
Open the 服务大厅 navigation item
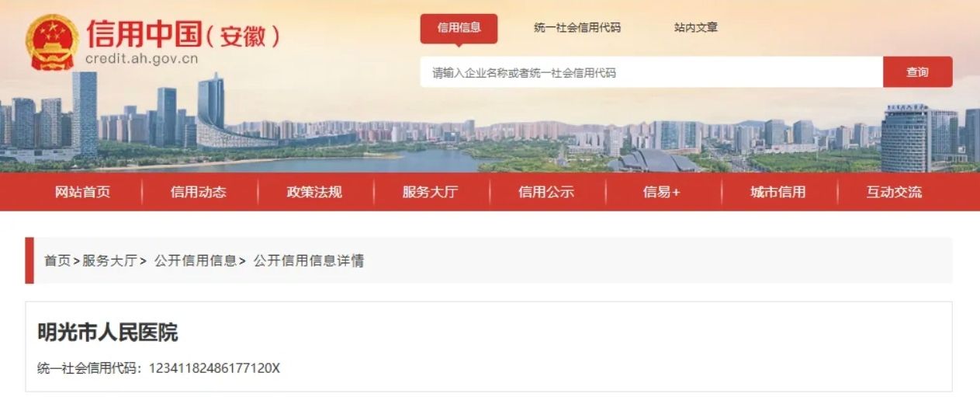coord(431,192)
